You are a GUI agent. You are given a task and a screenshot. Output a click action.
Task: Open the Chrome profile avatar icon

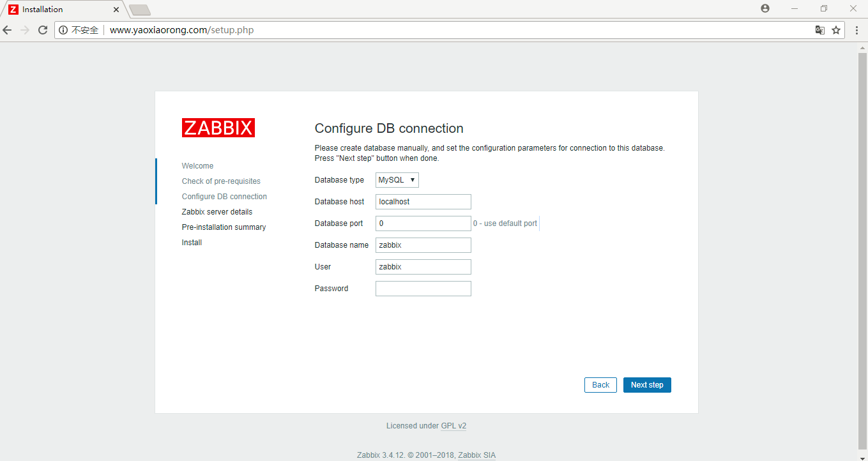(765, 8)
